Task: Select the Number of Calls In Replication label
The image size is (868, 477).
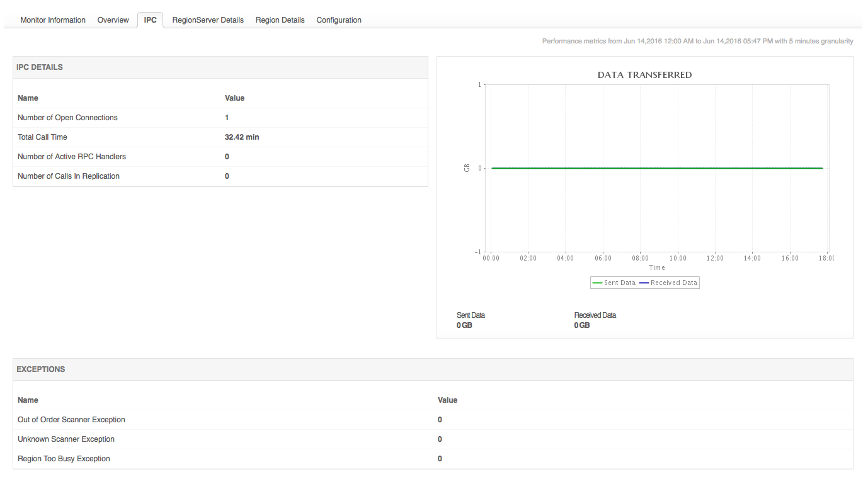Action: point(69,176)
